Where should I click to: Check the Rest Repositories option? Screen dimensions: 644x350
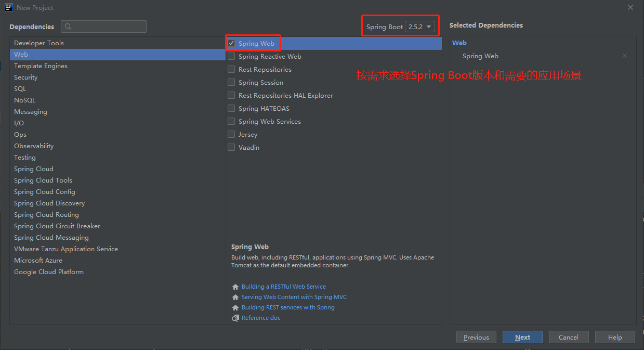tap(231, 69)
